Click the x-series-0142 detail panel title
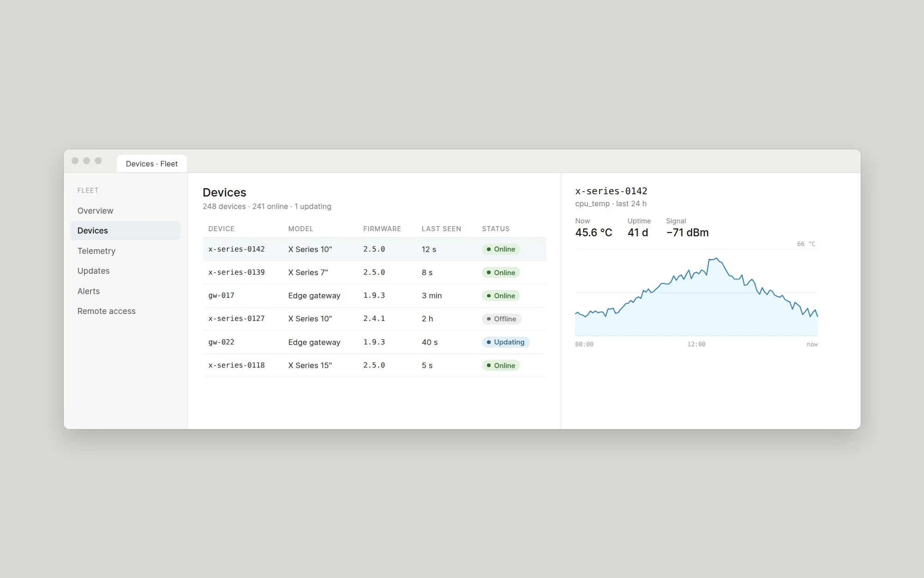The width and height of the screenshot is (924, 578). pyautogui.click(x=611, y=191)
